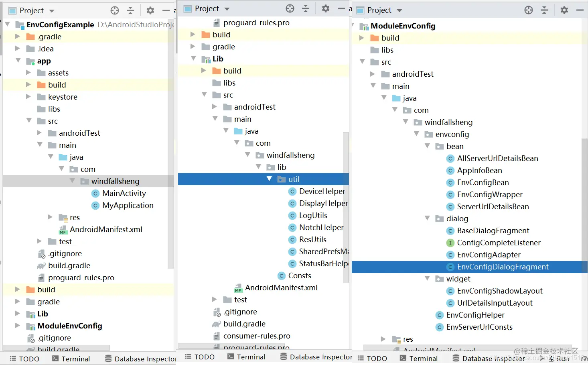
Task: Click the AllServerUrlDetailsBean class icon
Action: [450, 159]
